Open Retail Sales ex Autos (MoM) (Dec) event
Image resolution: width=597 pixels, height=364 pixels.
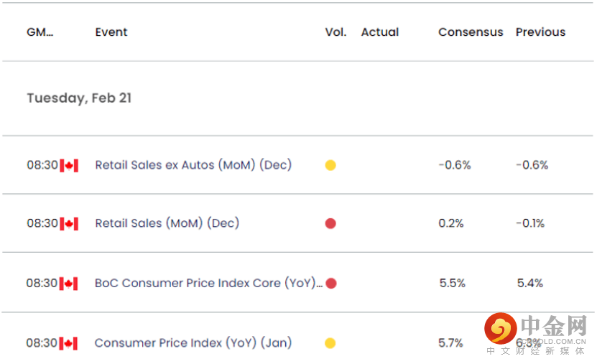tap(193, 165)
